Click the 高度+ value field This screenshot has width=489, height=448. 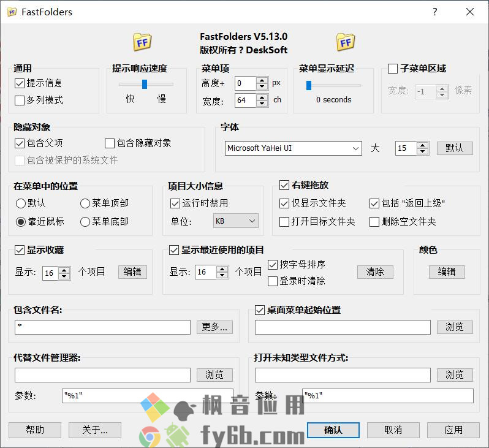246,83
